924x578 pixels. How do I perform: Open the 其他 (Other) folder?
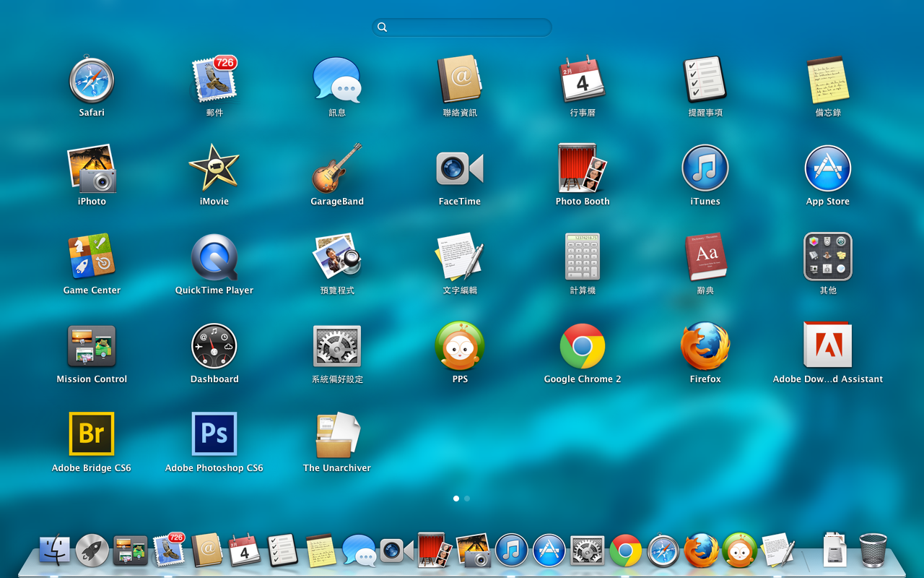pos(828,257)
